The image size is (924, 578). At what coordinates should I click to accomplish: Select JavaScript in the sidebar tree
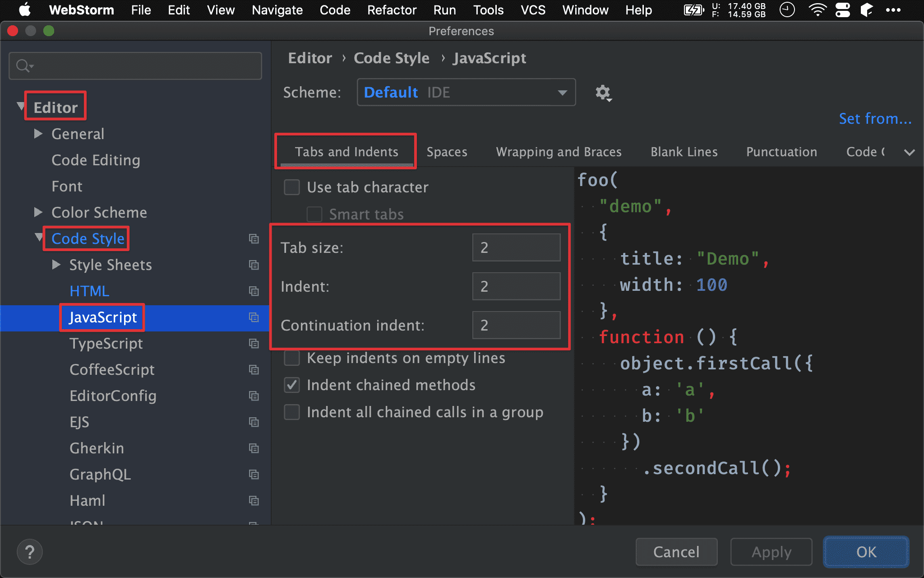(103, 317)
